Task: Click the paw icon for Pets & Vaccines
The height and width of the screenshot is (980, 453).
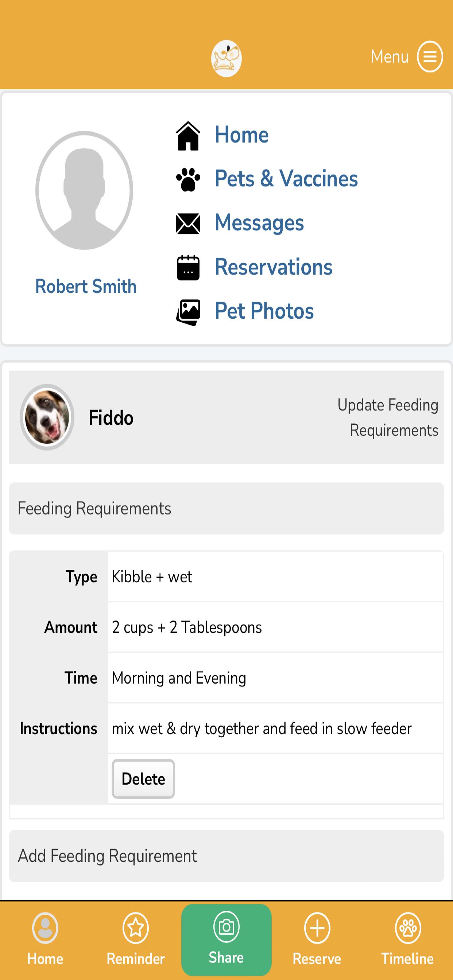Action: pyautogui.click(x=188, y=180)
